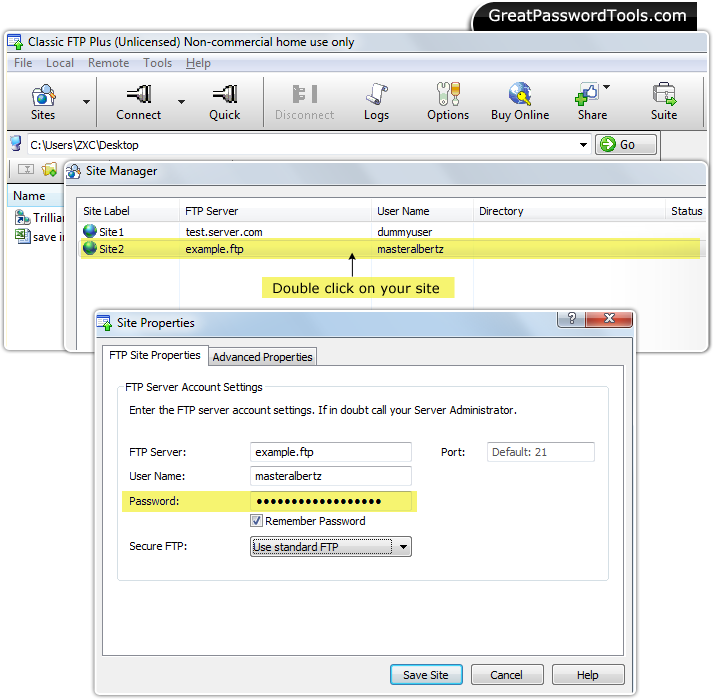Viewport: 713px width, 699px height.
Task: Open the Local menu
Action: [x=60, y=63]
